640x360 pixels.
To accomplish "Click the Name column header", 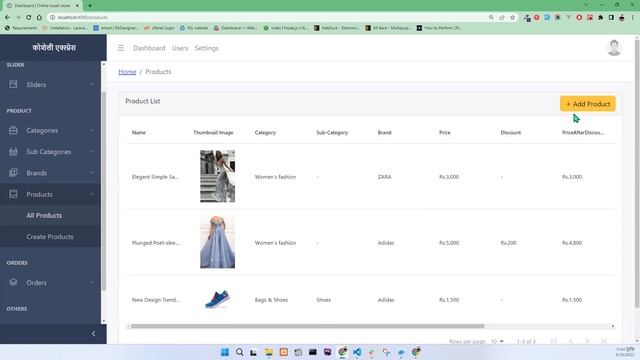I will (139, 132).
